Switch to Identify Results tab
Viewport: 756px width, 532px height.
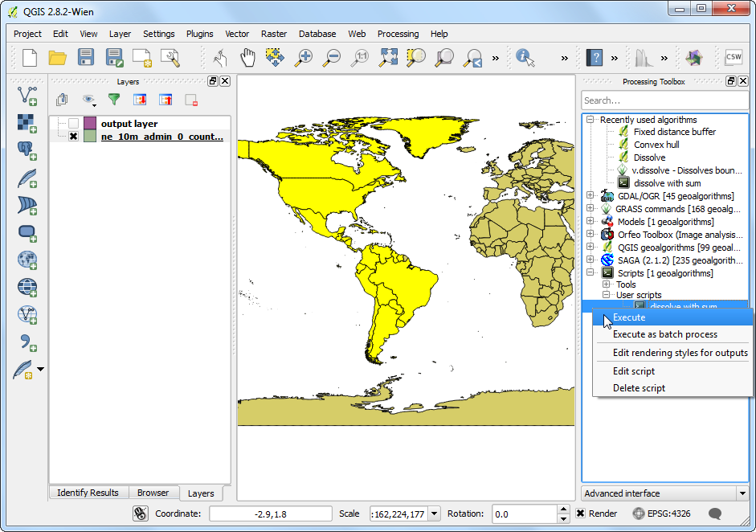tap(88, 493)
